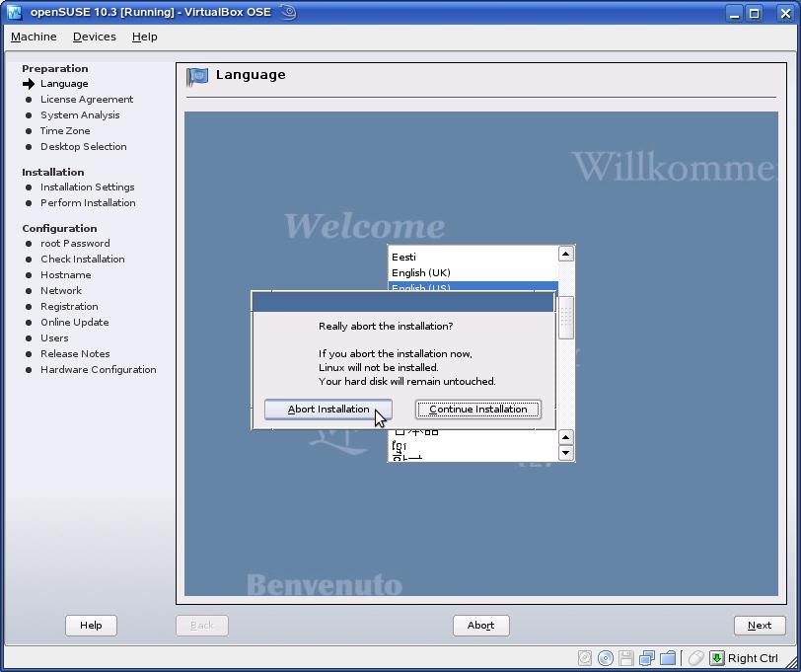The image size is (801, 672).
Task: Click the keyboard capture green arrow icon
Action: 717,657
